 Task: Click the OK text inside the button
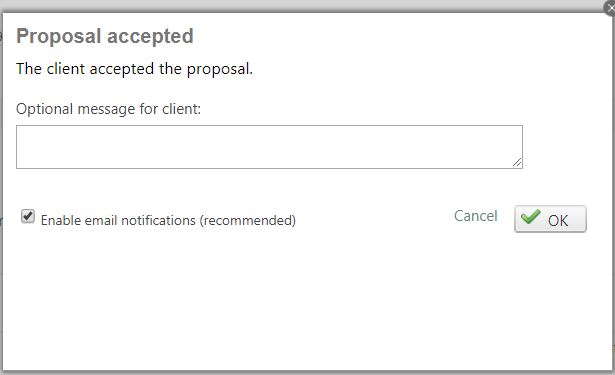558,220
